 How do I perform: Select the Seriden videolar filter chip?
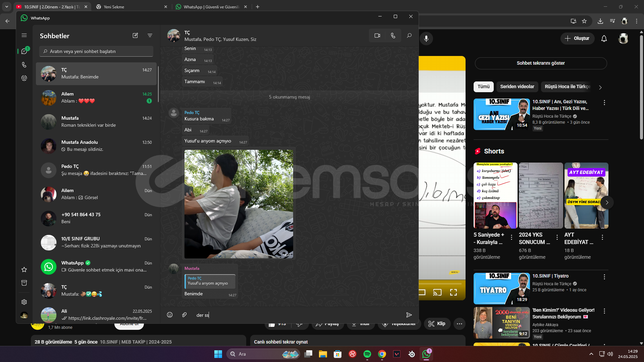tap(517, 86)
